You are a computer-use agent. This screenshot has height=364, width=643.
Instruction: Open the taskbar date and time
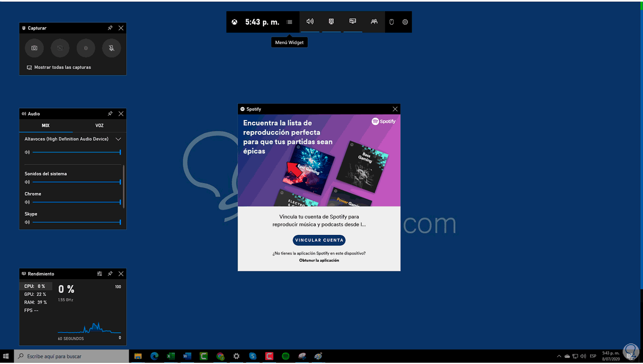pos(611,356)
